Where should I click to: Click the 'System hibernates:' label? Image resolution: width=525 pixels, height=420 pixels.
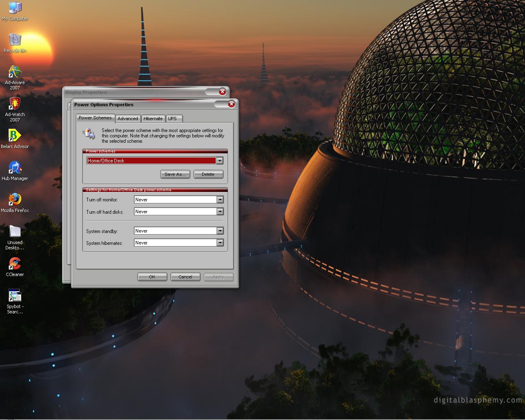click(104, 243)
